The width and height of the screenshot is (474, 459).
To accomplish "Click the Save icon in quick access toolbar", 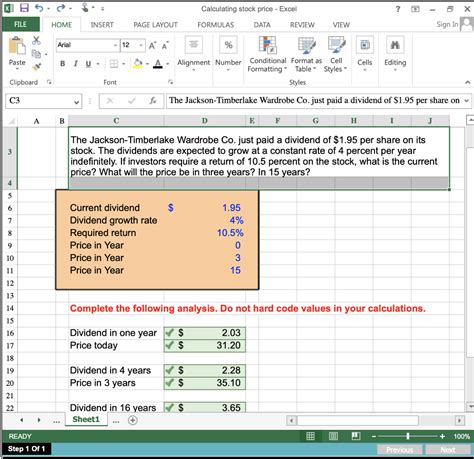I will tap(24, 8).
